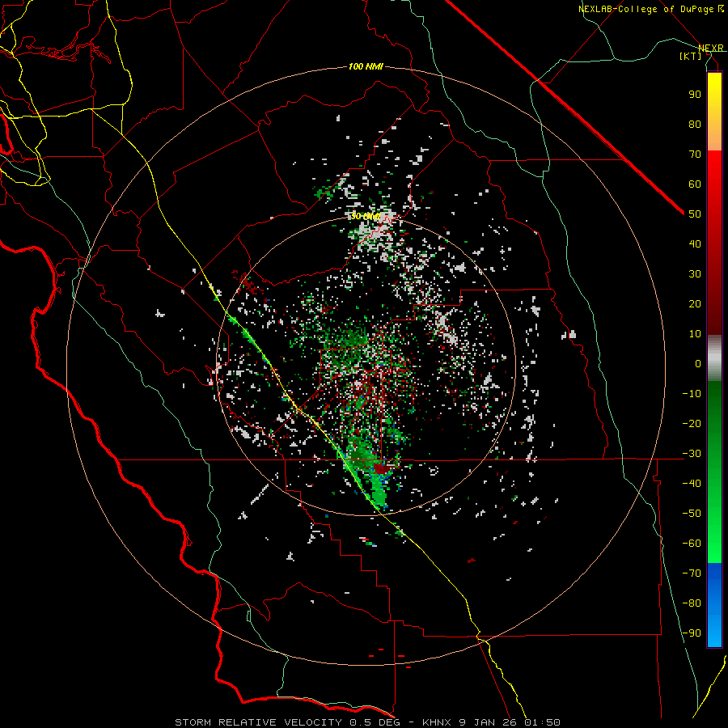Click the 90 value on the velocity scale
728x728 pixels.
pyautogui.click(x=695, y=95)
